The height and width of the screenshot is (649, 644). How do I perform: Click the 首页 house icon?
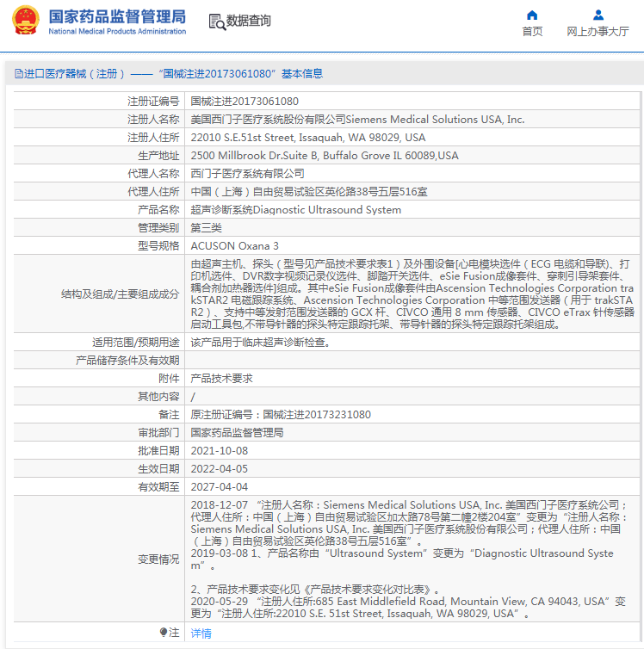tap(532, 15)
